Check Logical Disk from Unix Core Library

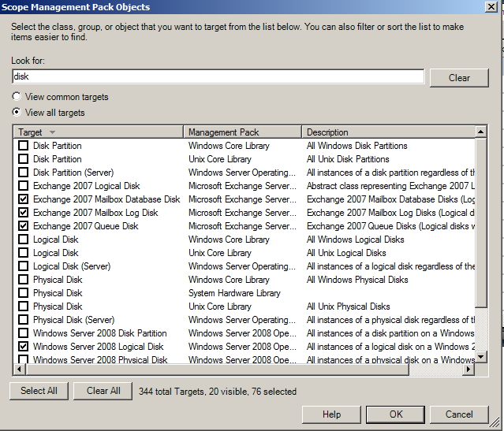click(23, 253)
